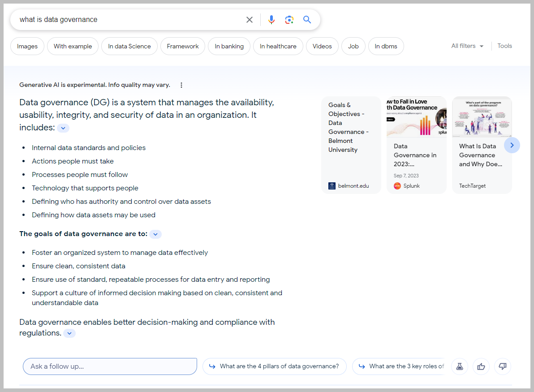Click 'Defining who has authority and control' bullet

pyautogui.click(x=121, y=202)
